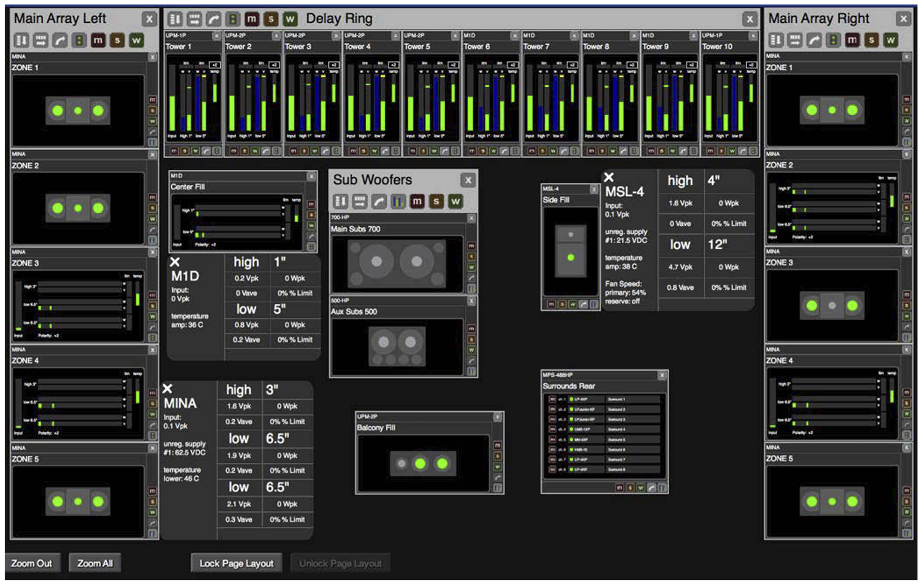
Task: Click '#1: 62.5 VDC' supply value in MINA readout
Action: 185,453
